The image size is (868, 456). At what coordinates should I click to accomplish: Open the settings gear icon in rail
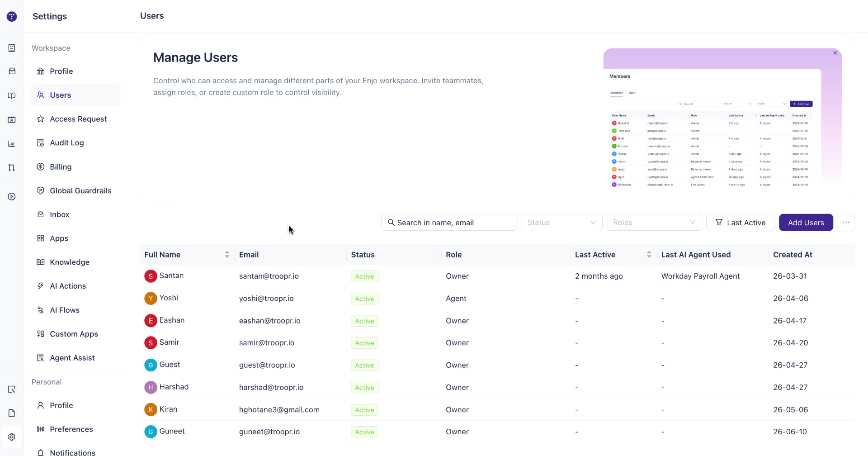coord(12,437)
